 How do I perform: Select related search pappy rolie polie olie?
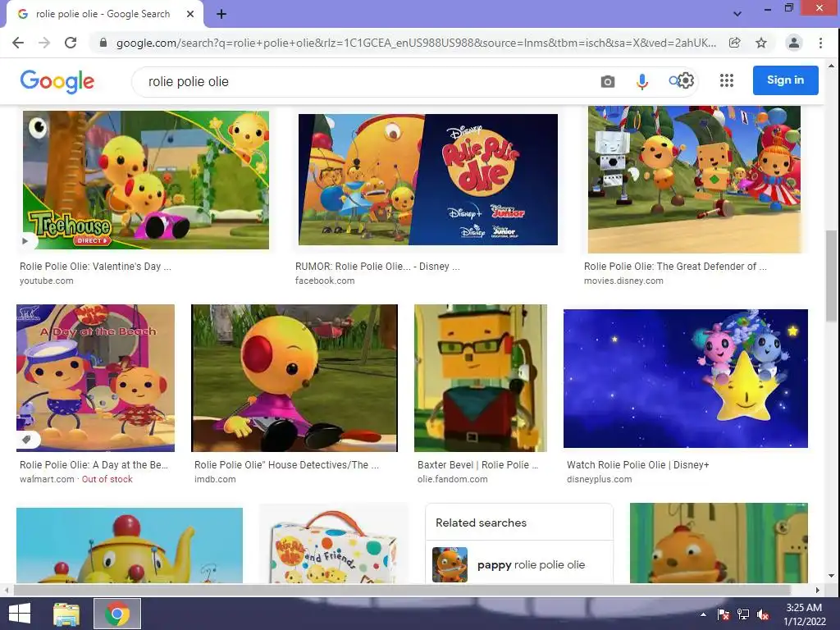[x=518, y=564]
